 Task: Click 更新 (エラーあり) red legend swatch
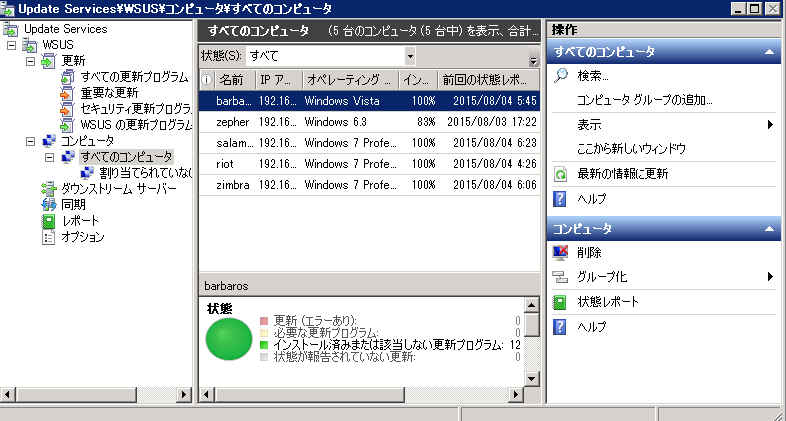click(x=264, y=321)
